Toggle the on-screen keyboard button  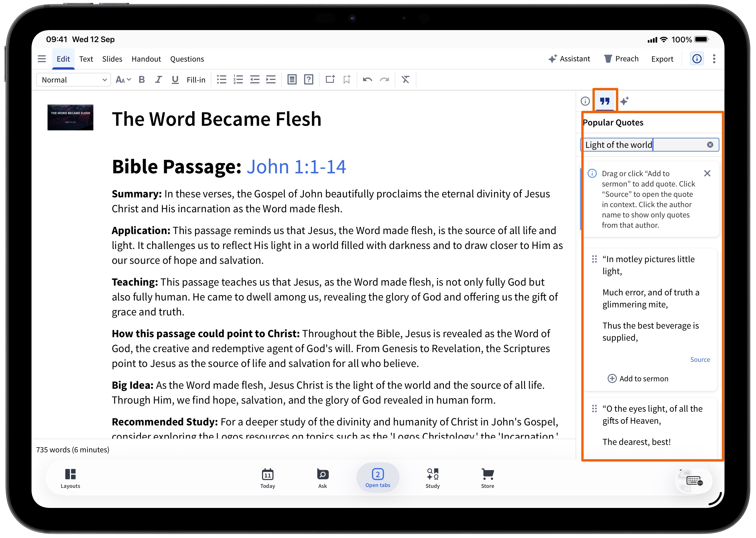(x=694, y=481)
